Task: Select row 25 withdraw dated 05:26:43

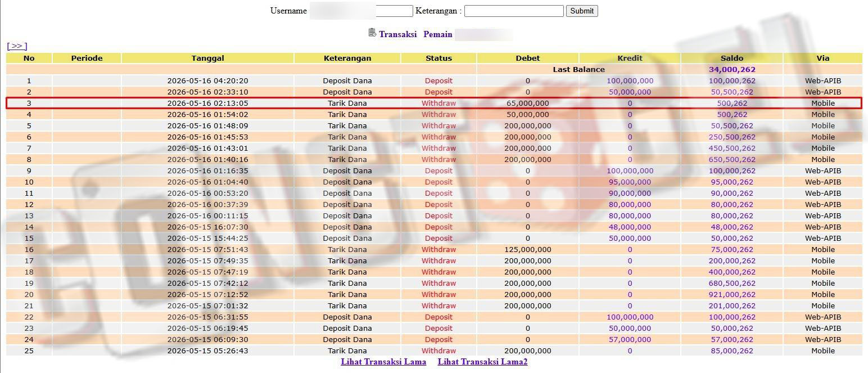Action: click(x=433, y=350)
